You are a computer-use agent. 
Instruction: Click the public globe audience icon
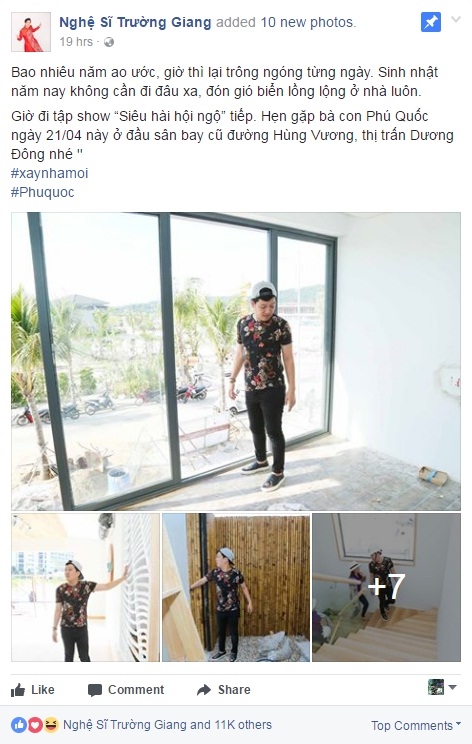click(109, 42)
